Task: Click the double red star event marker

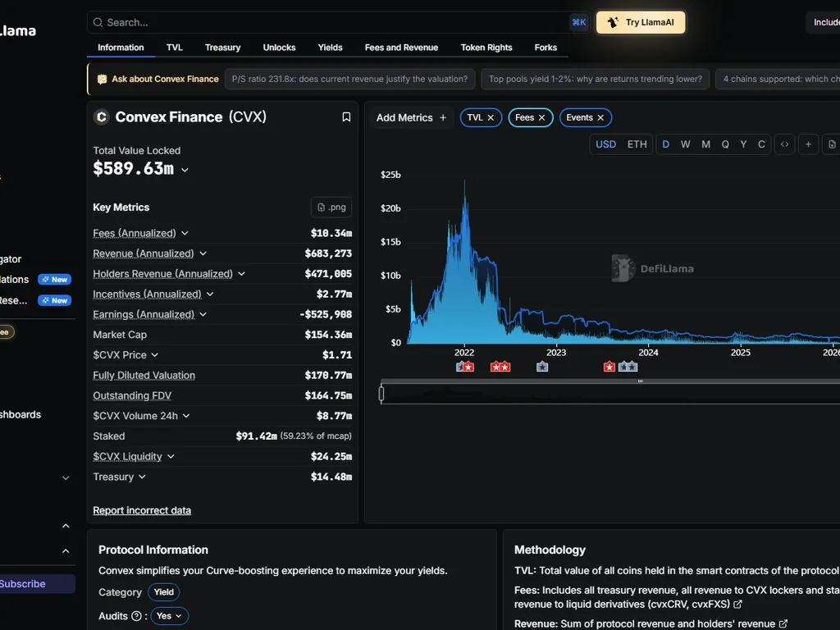Action: tap(500, 367)
